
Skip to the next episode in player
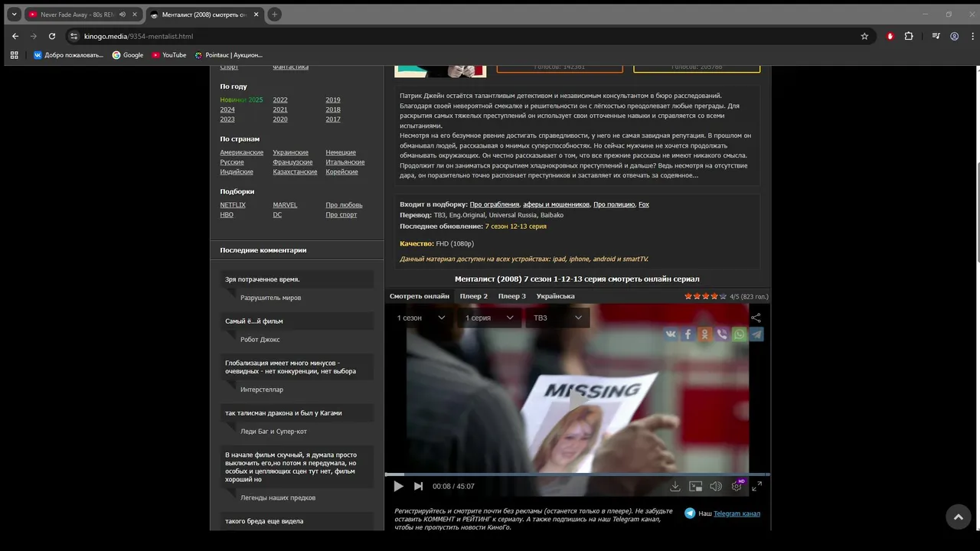tap(418, 486)
